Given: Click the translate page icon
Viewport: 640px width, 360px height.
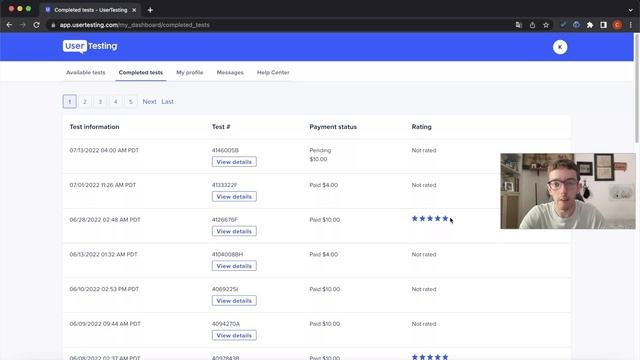Looking at the screenshot, I should [x=519, y=25].
